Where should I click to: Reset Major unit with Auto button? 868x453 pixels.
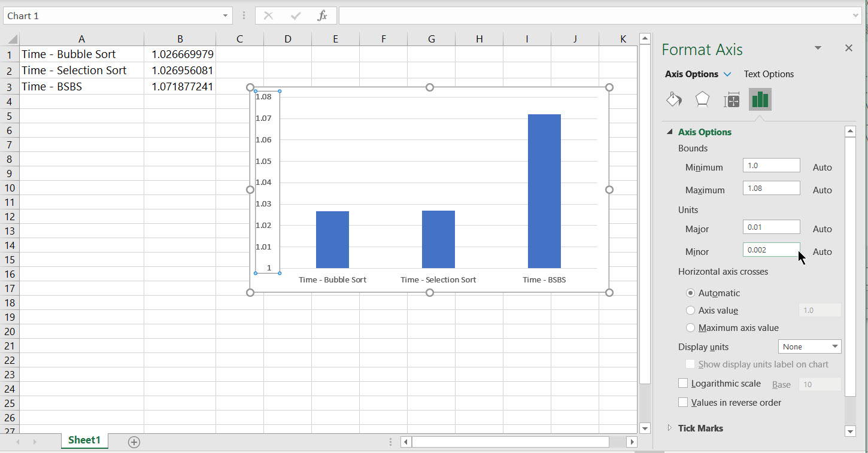click(x=823, y=229)
